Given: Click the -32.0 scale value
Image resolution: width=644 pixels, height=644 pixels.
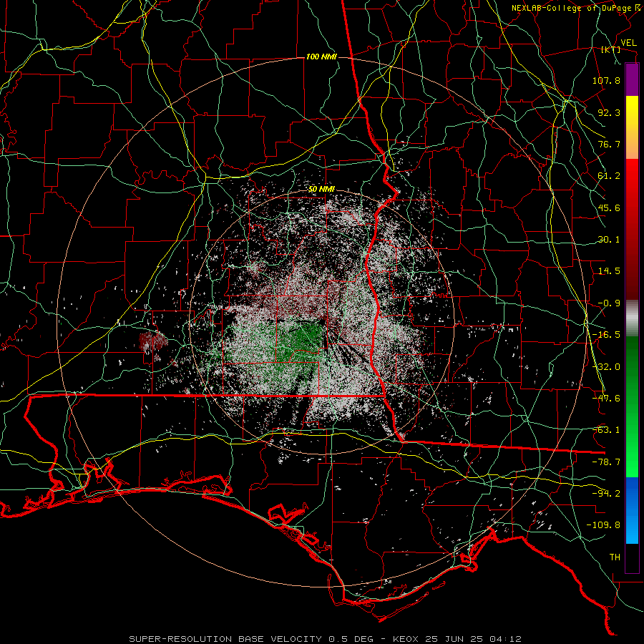Looking at the screenshot, I should [x=606, y=367].
